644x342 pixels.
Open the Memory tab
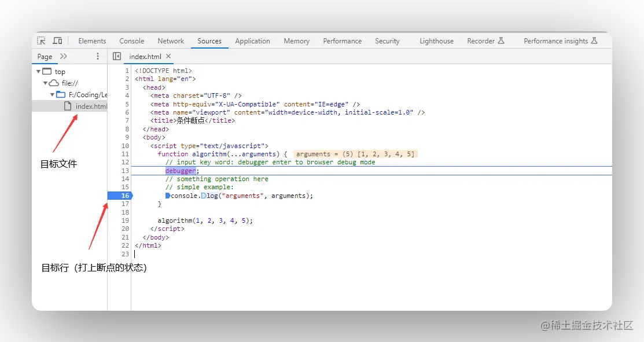point(296,41)
